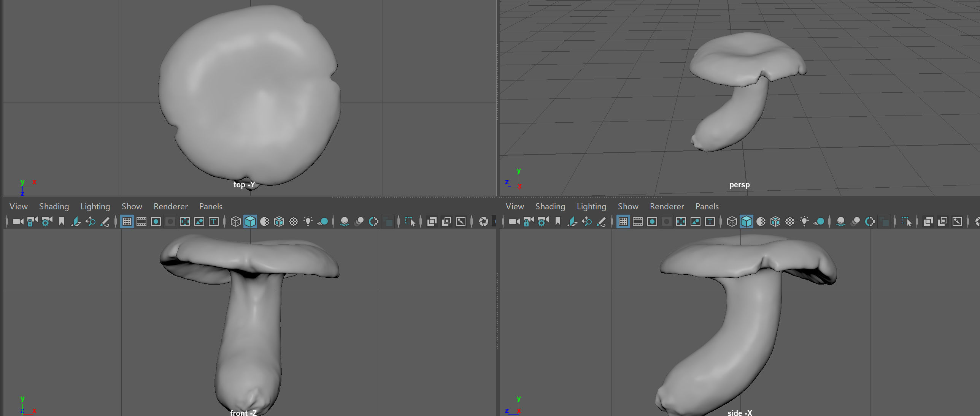Open Camera Attributes icon in front panel toolbar
The width and height of the screenshot is (980, 416).
47,221
